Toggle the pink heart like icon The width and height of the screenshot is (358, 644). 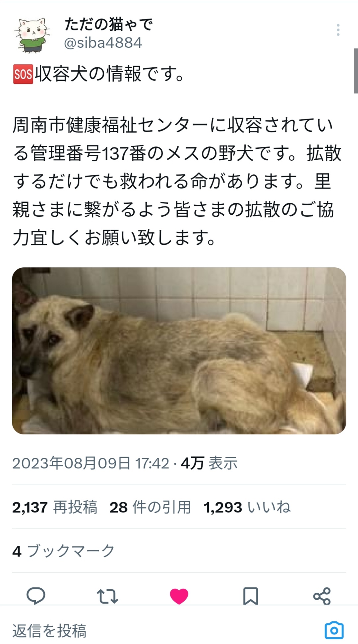click(179, 596)
